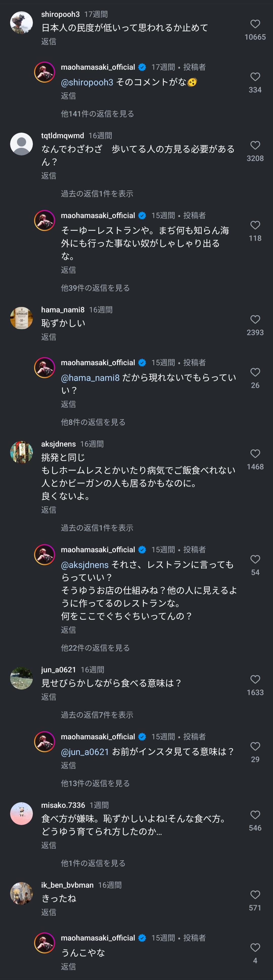Show 過去の返信7件を表示 under jun_a0621

97,715
